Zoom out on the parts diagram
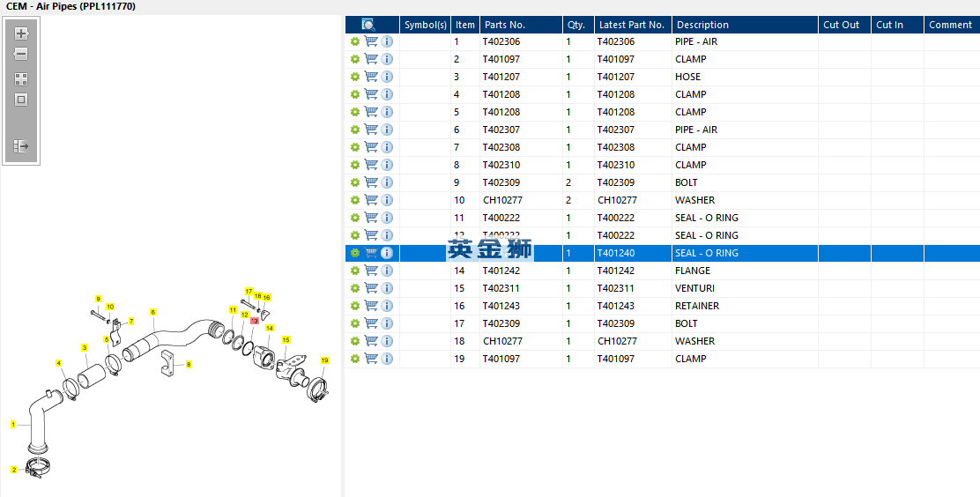The image size is (980, 497). pos(21,55)
